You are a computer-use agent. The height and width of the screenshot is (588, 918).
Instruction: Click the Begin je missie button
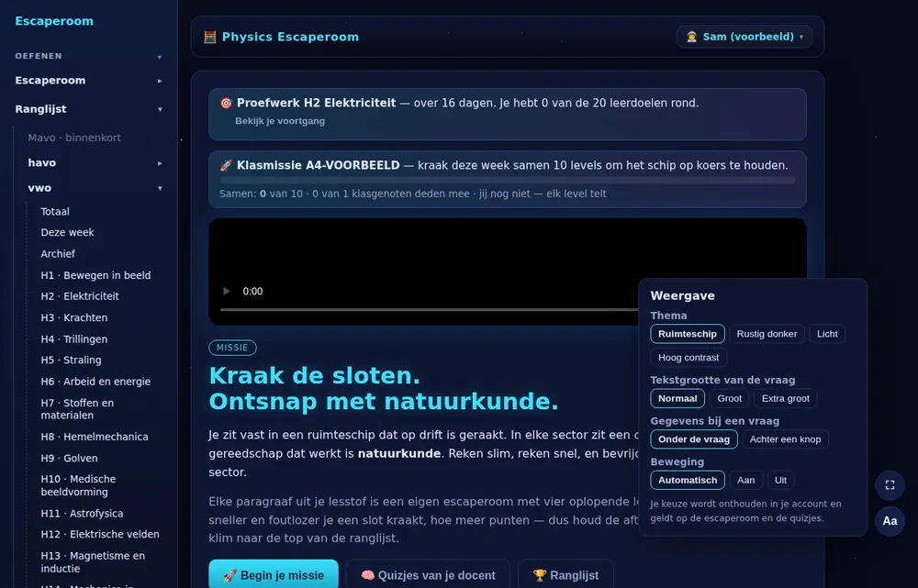274,575
